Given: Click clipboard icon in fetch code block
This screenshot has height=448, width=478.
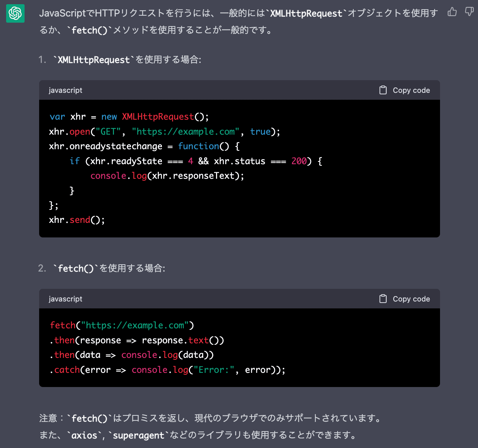Looking at the screenshot, I should (x=383, y=299).
